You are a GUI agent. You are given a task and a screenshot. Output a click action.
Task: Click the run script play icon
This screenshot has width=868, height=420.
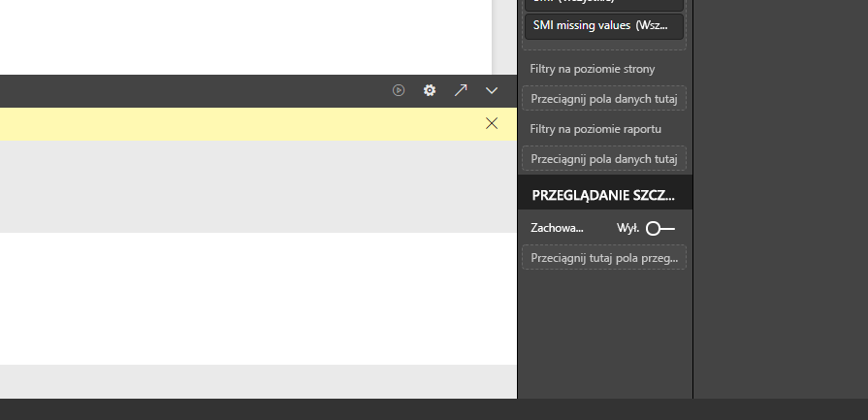(x=399, y=90)
